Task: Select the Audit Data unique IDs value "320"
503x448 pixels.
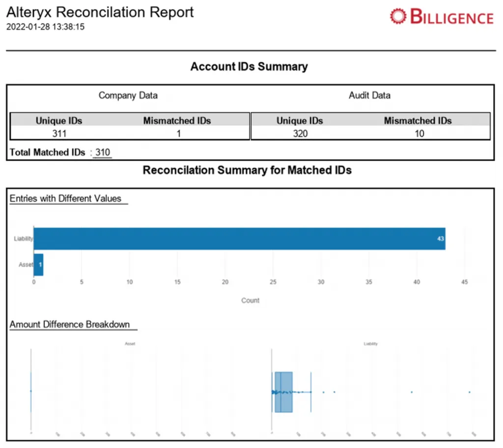Action: pyautogui.click(x=300, y=134)
